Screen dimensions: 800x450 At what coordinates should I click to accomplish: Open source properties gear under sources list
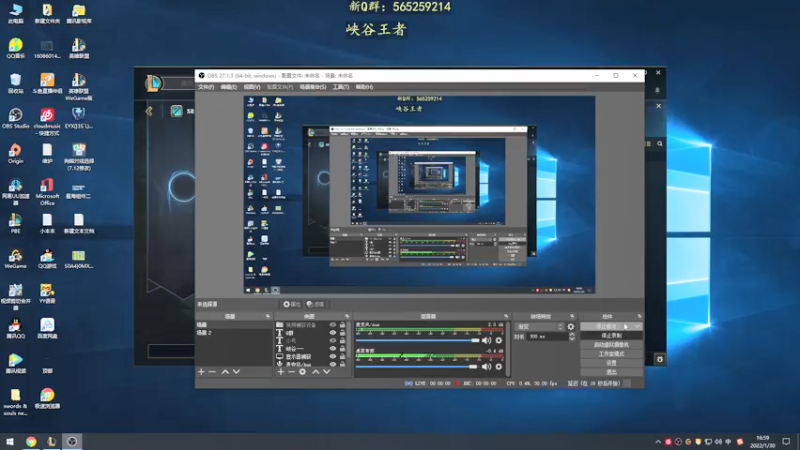303,371
